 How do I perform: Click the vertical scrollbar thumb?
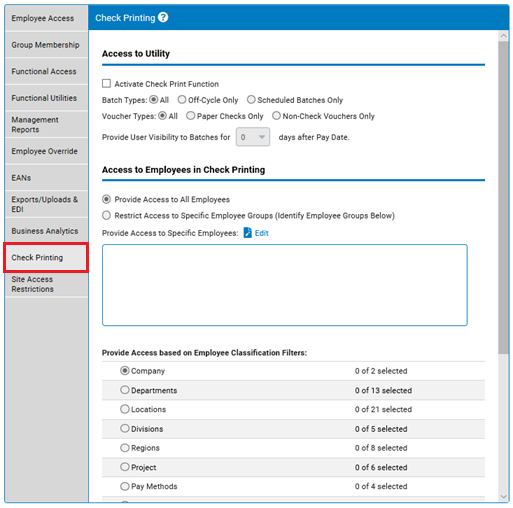[503, 197]
